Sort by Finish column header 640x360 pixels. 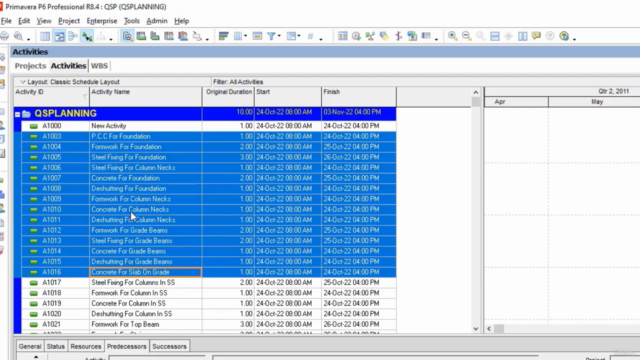359,96
